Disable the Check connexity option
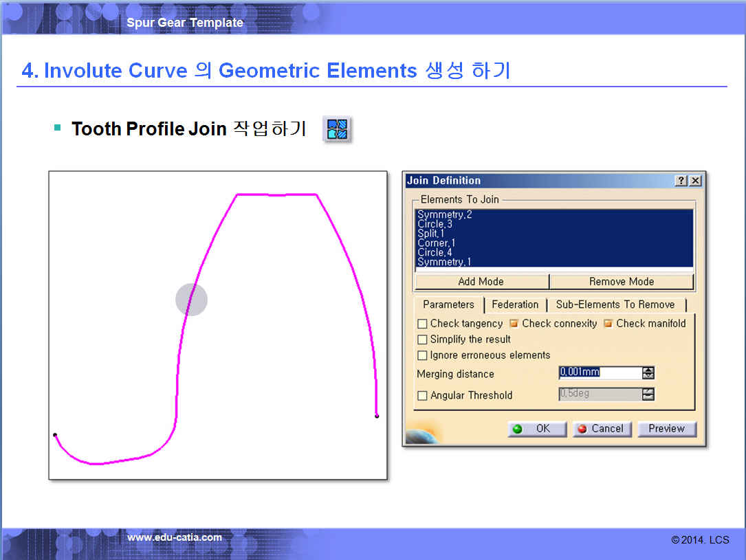This screenshot has width=746, height=560. [514, 324]
